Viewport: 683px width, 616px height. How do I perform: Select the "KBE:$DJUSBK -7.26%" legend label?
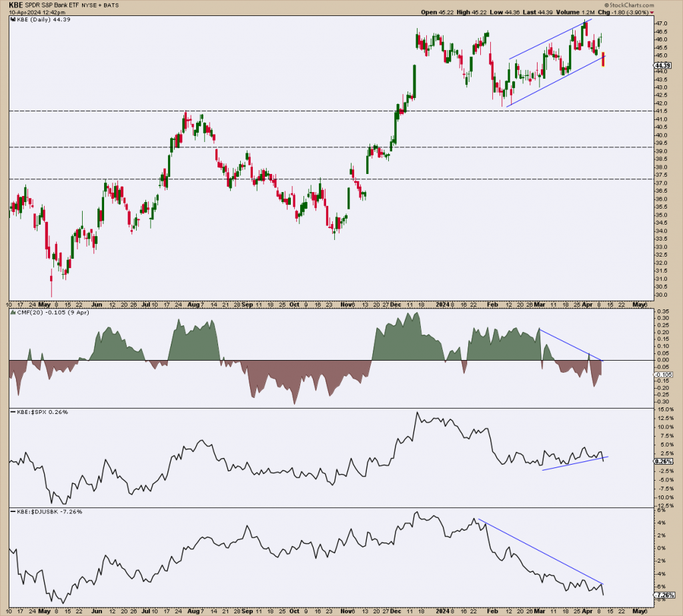pos(49,511)
